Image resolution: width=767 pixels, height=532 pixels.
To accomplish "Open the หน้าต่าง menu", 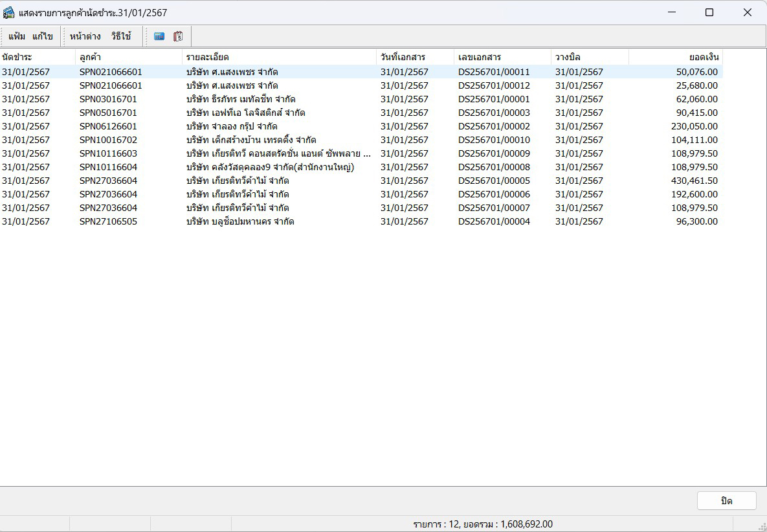I will coord(85,36).
